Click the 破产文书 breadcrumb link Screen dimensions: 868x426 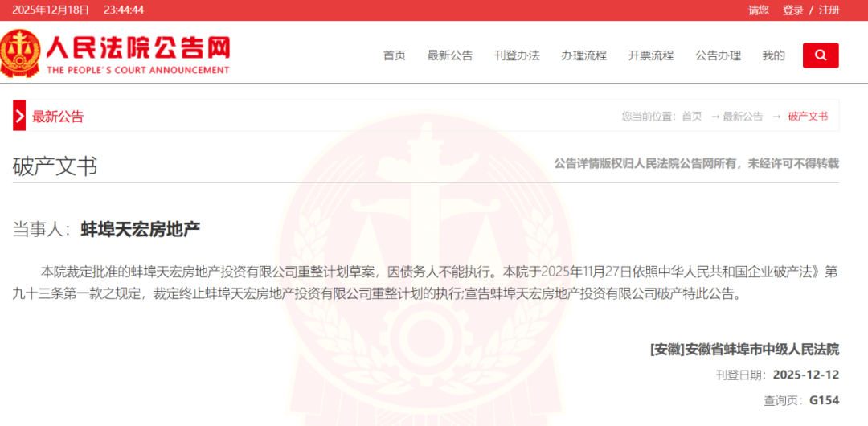[x=809, y=117]
